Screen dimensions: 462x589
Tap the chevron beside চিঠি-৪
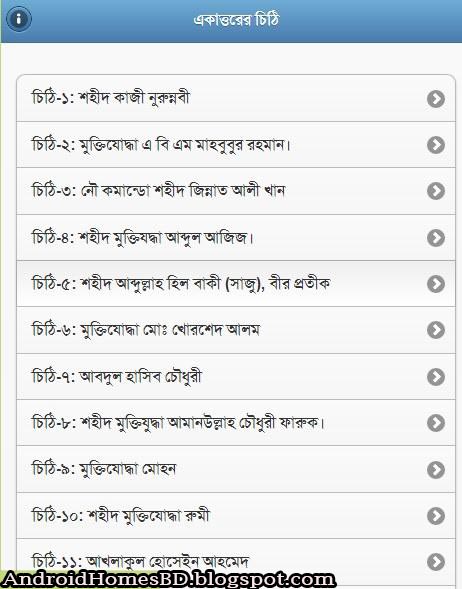(x=436, y=238)
